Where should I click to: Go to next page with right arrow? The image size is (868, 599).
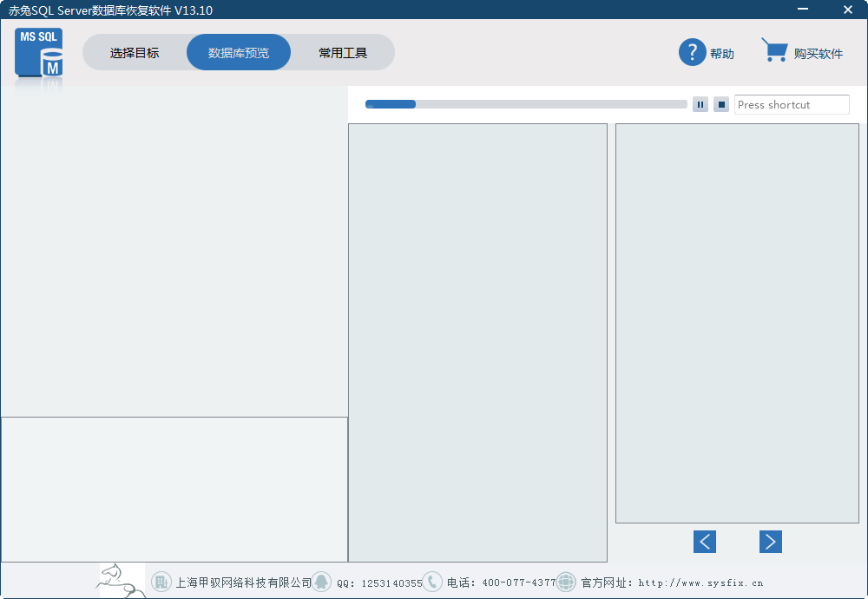pyautogui.click(x=771, y=542)
